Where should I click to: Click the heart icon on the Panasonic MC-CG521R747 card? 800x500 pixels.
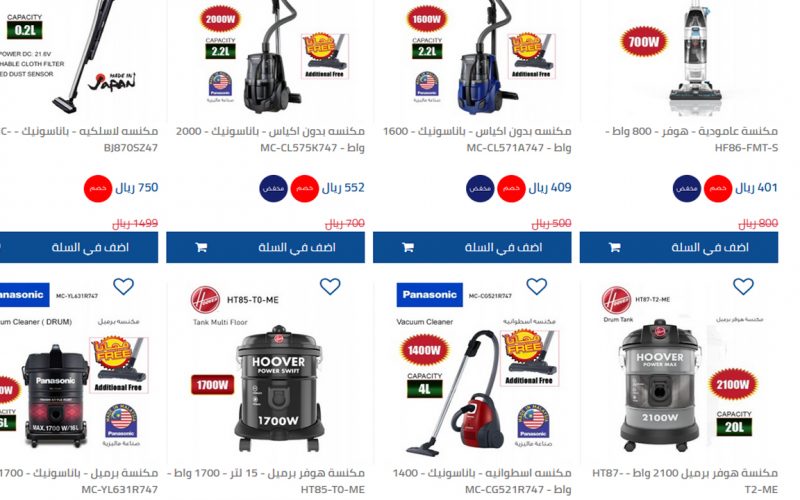click(x=537, y=286)
